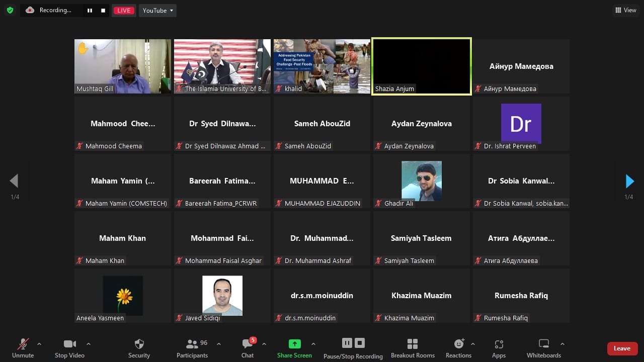
Task: Open the Security shield options
Action: tap(139, 348)
